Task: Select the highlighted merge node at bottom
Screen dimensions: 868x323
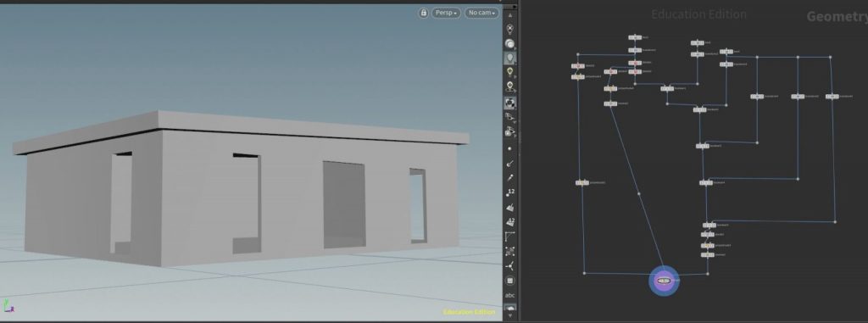Action: click(x=664, y=281)
